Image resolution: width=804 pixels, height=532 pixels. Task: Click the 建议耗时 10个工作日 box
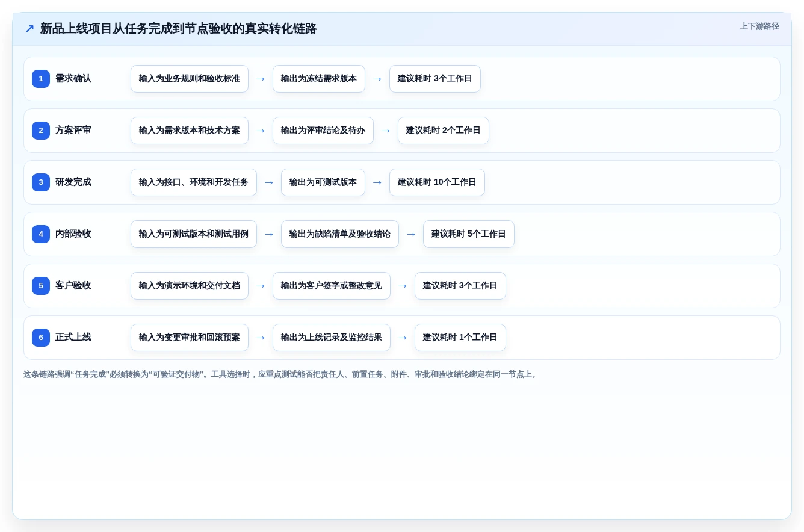[437, 182]
